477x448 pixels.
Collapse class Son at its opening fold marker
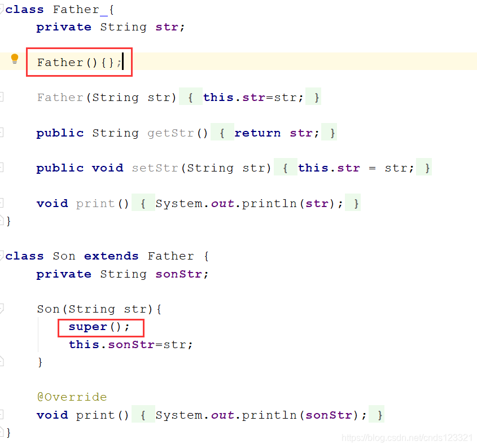[x=2, y=256]
